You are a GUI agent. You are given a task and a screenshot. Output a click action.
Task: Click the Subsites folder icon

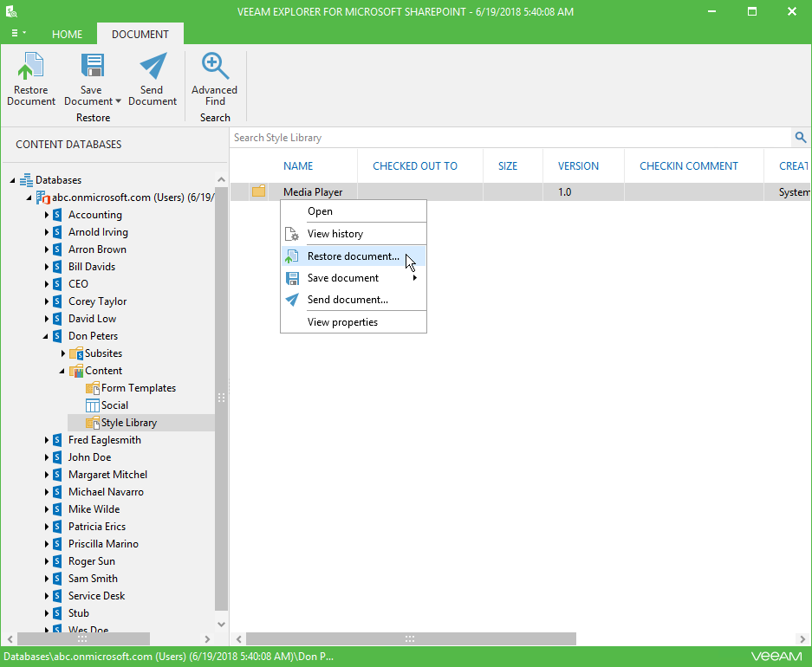click(x=76, y=353)
